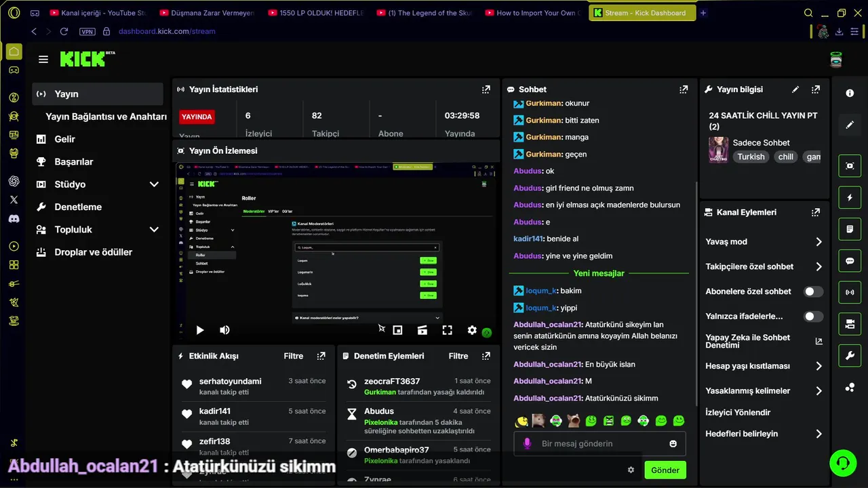Open Hedefleri belirleyin arrow

coord(818,434)
